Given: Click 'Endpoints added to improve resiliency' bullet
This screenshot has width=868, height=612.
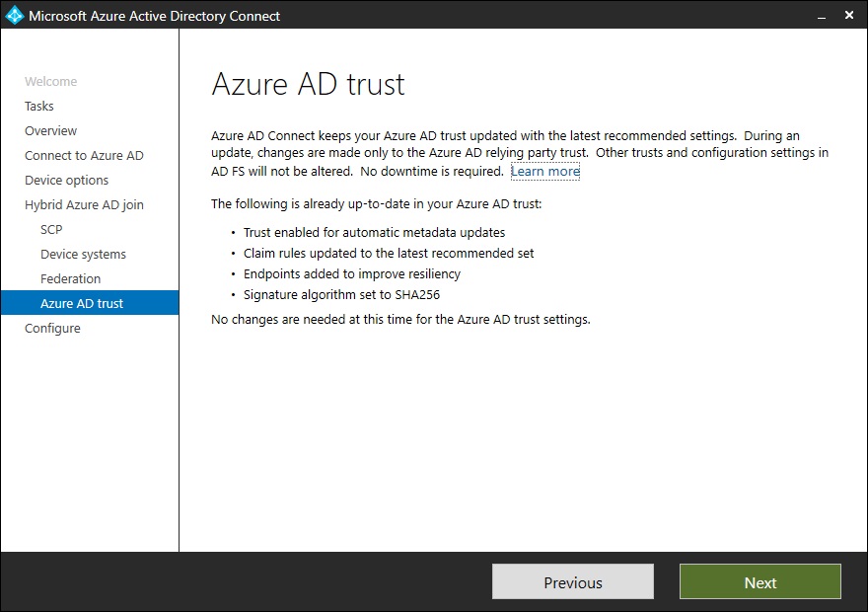Looking at the screenshot, I should [x=352, y=274].
